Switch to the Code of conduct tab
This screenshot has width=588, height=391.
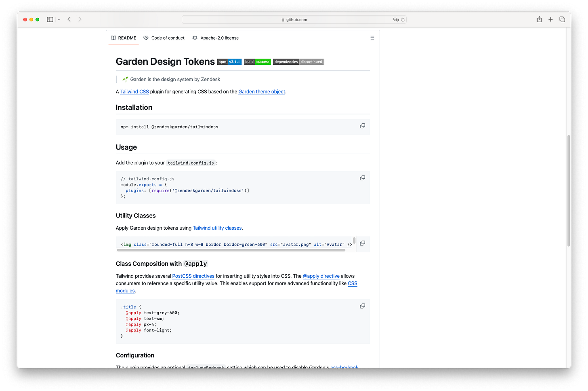pyautogui.click(x=164, y=38)
